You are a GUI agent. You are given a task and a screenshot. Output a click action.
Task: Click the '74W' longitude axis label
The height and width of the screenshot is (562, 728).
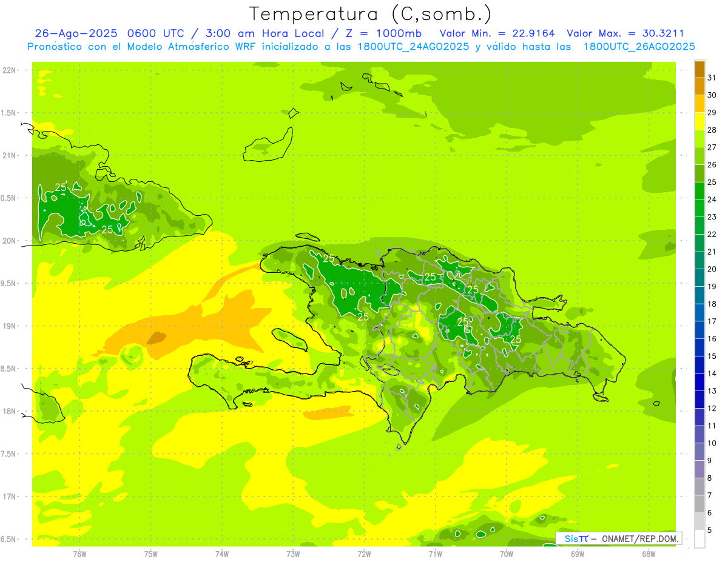point(222,554)
